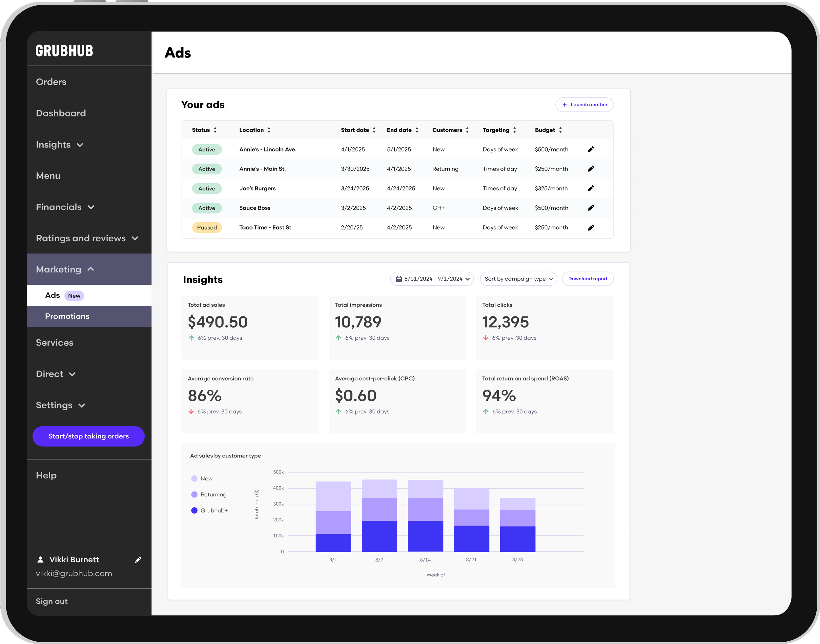Screen dimensions: 820x644
Task: Click the calendar icon in the date range
Action: [399, 279]
